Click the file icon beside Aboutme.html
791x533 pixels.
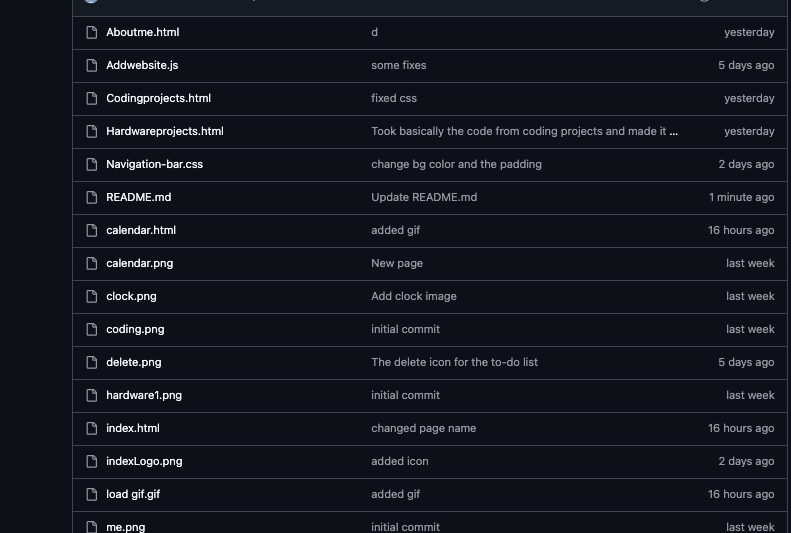coord(92,32)
